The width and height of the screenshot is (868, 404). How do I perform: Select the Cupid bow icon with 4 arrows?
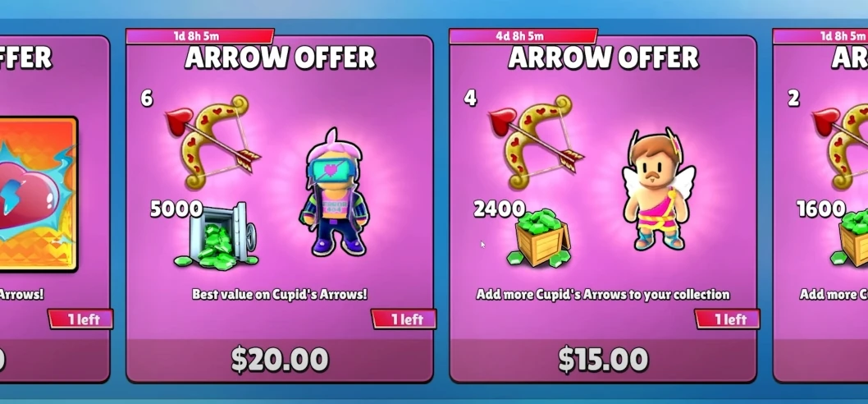click(537, 141)
